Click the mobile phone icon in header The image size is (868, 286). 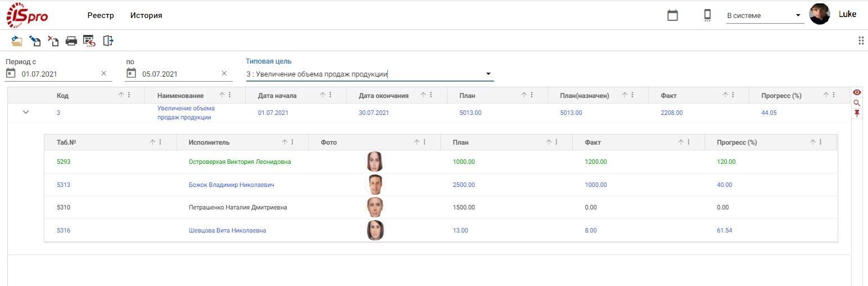707,15
